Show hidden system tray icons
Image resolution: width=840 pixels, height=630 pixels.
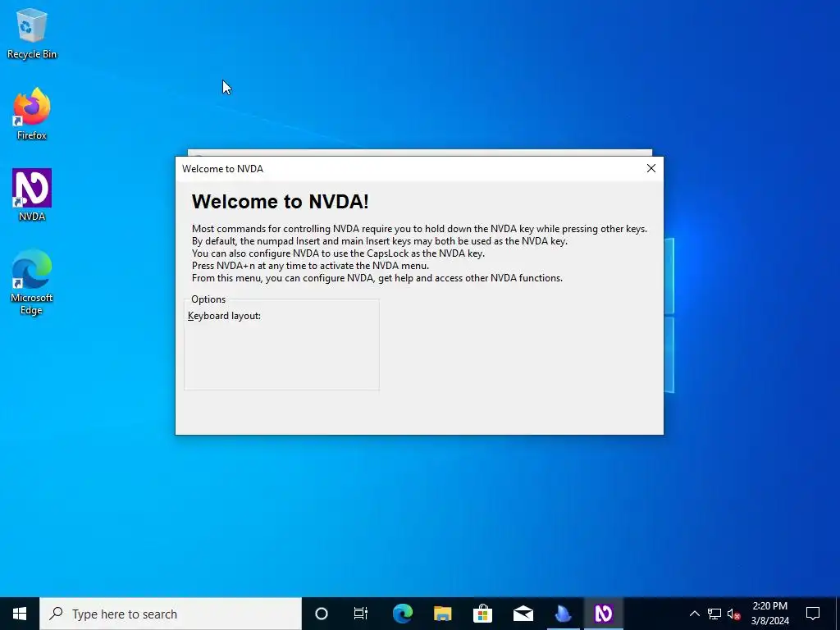(694, 614)
